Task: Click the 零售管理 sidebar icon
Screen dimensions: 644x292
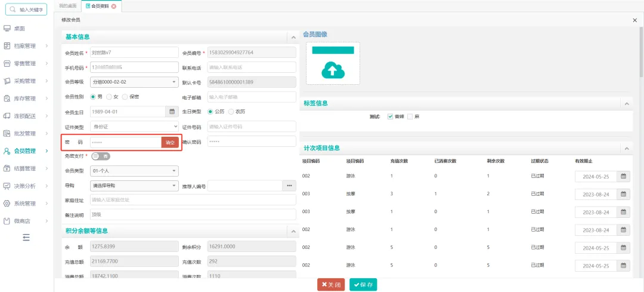Action: 7,63
